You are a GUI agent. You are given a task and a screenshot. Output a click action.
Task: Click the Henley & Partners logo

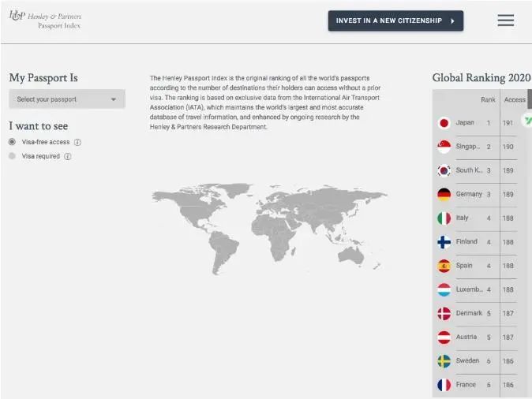[45, 20]
